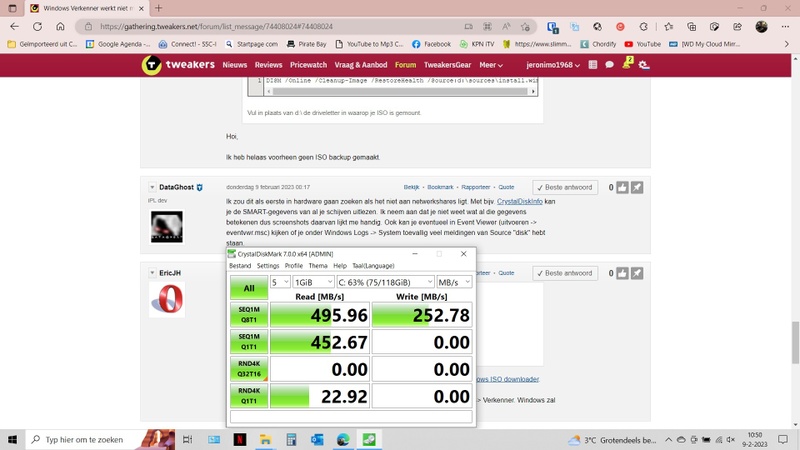Open Tweakers settings gear icon
Image resolution: width=800 pixels, height=450 pixels.
coord(644,65)
